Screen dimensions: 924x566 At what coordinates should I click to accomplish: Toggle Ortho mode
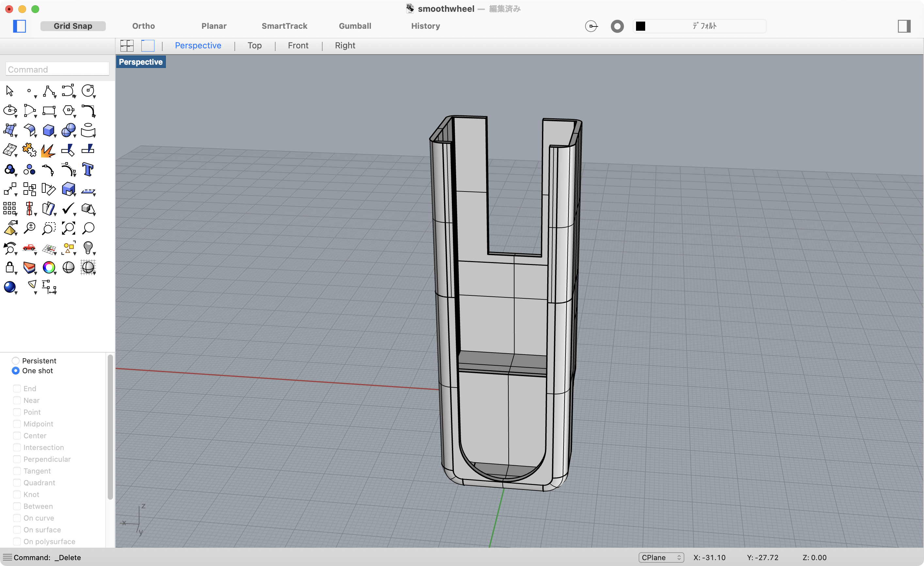point(144,26)
